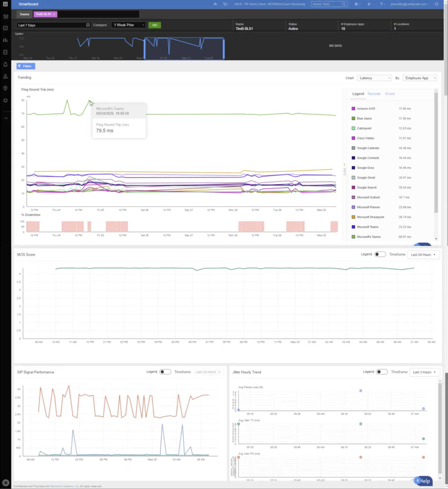This screenshot has width=448, height=489.
Task: Select the sliders filter icon in left sidebar
Action: [5, 16]
